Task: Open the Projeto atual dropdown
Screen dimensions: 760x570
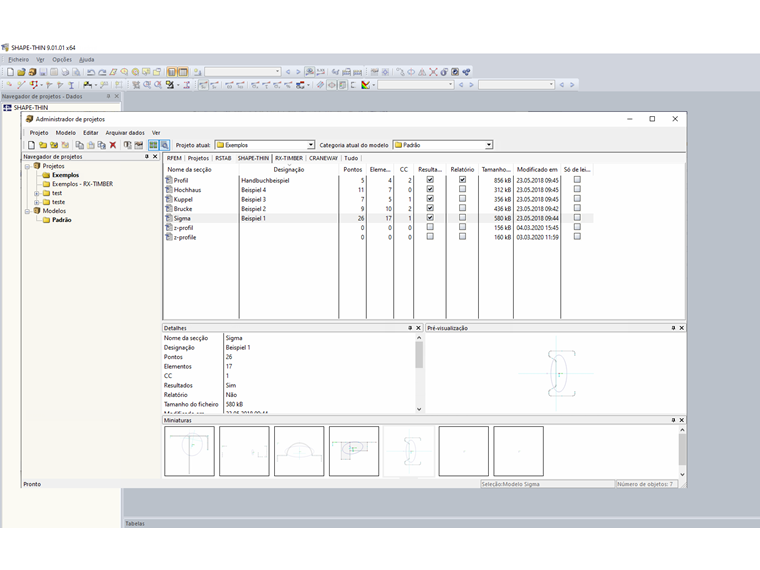Action: 311,145
